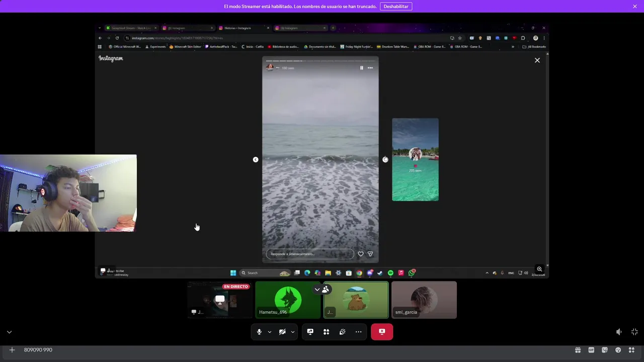Viewport: 644px width, 362px height.
Task: Open the soundboard icon
Action: click(x=343, y=332)
